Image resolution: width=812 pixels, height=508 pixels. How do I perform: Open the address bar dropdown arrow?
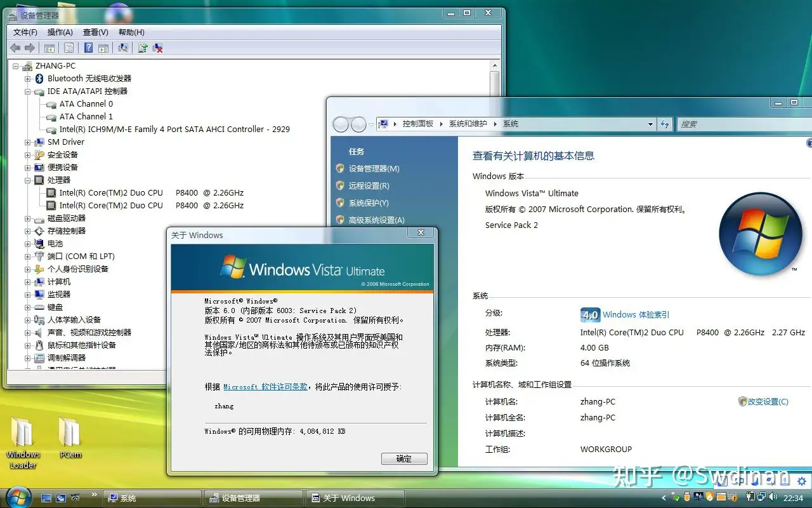650,124
